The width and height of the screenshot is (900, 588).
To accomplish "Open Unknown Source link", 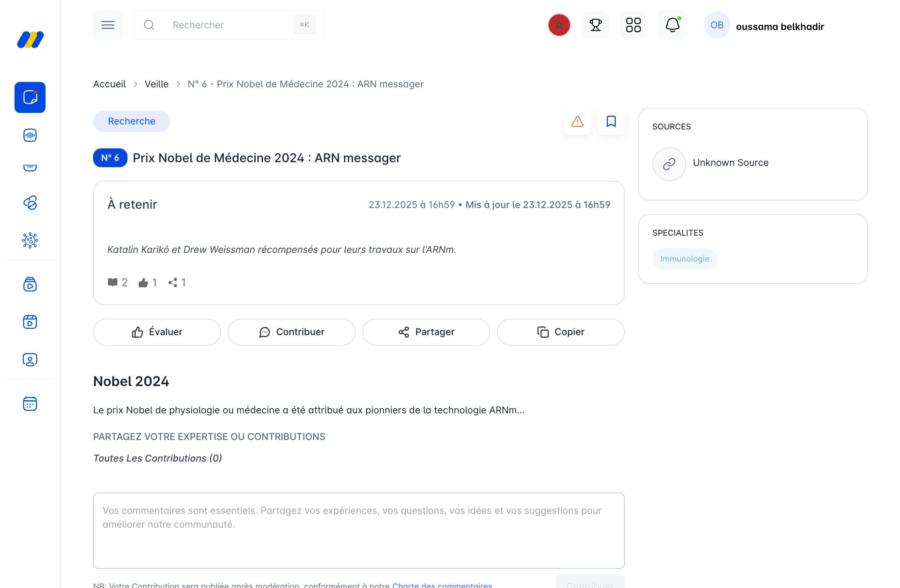I will tap(730, 163).
